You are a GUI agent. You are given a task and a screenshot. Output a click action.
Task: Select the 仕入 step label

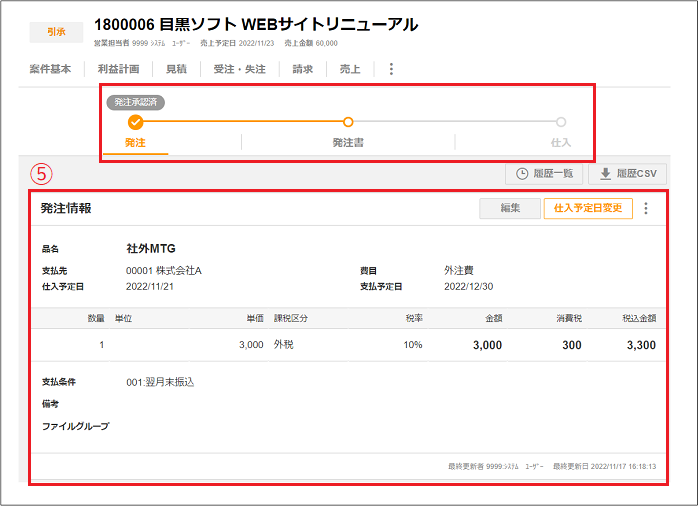point(561,143)
